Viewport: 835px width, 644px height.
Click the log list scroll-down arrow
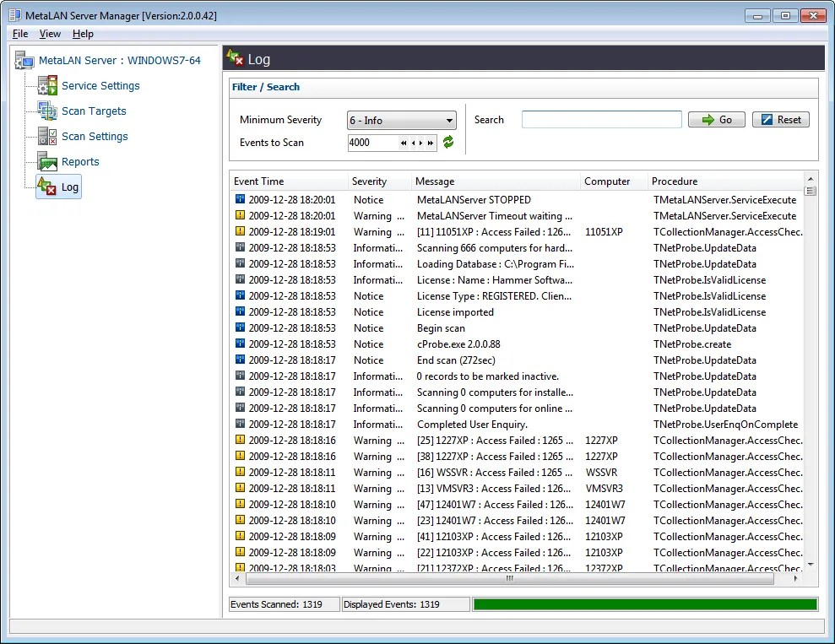(810, 565)
